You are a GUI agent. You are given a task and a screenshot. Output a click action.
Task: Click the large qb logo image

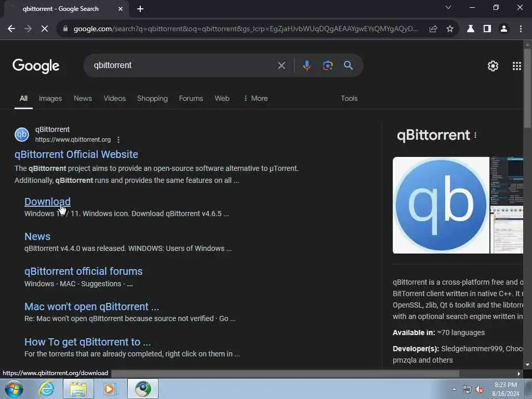(441, 205)
